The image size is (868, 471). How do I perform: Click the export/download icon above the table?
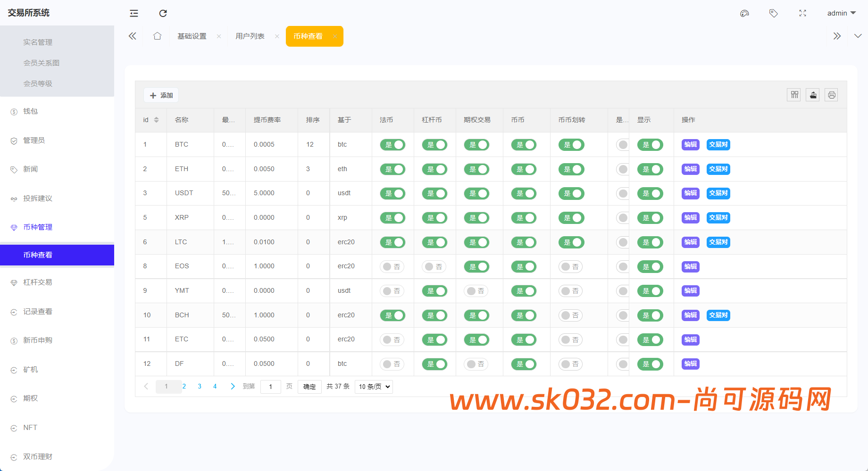tap(812, 94)
